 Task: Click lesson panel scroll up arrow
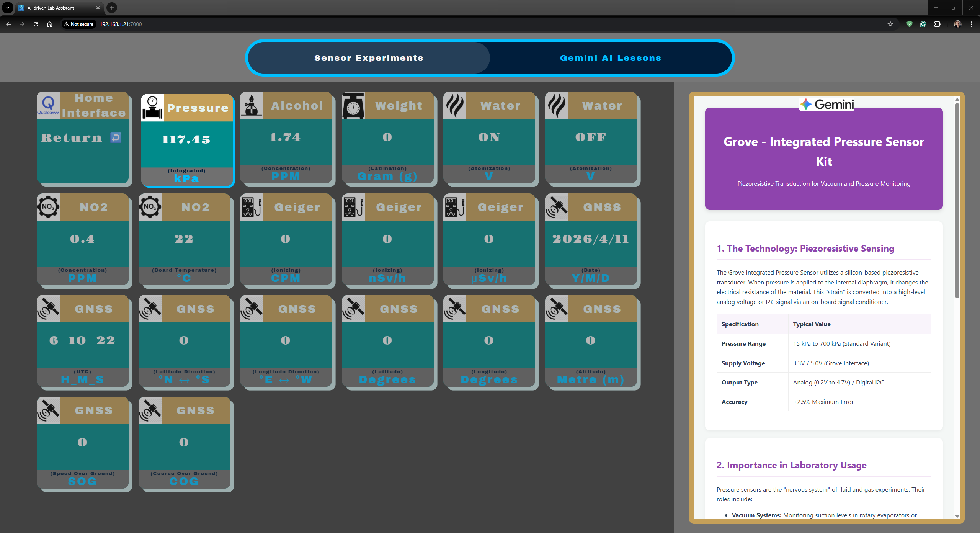click(x=957, y=99)
